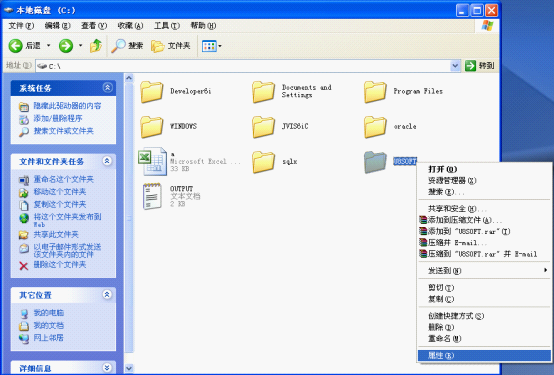Choose Rename (重命名) in context menu

484,339
